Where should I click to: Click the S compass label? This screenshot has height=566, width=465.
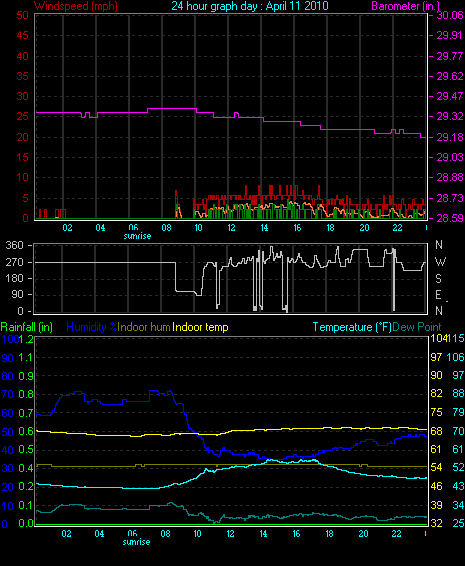click(x=439, y=278)
